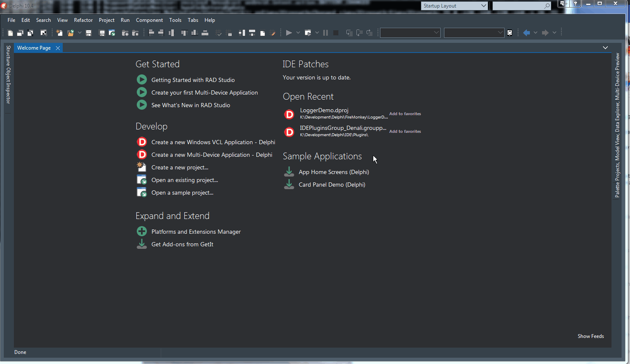The height and width of the screenshot is (364, 630).
Task: Close the Welcome Page tab
Action: pyautogui.click(x=58, y=48)
